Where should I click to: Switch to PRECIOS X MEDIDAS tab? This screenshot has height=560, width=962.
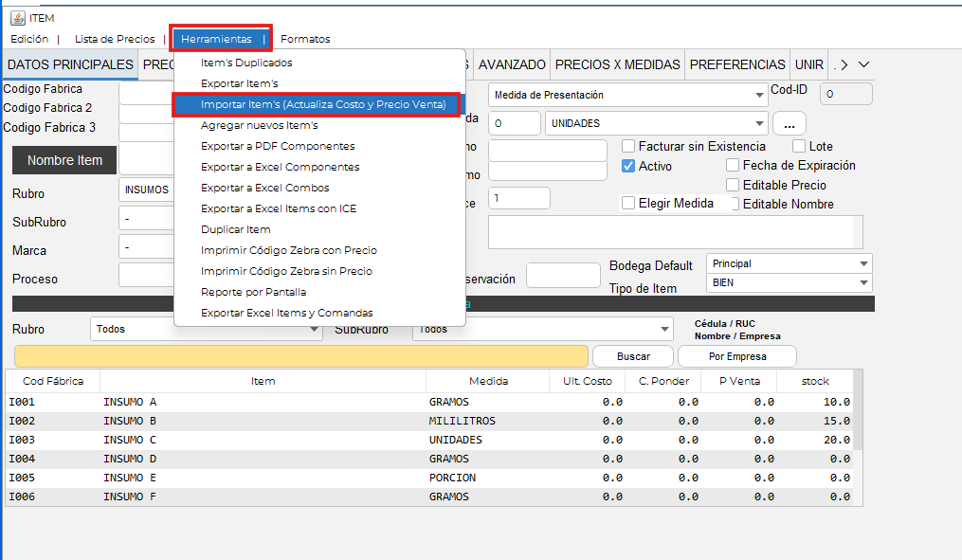tap(617, 64)
